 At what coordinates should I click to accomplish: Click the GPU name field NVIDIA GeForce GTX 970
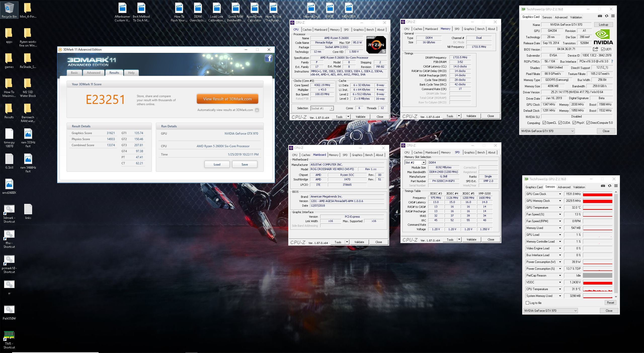[x=566, y=25]
